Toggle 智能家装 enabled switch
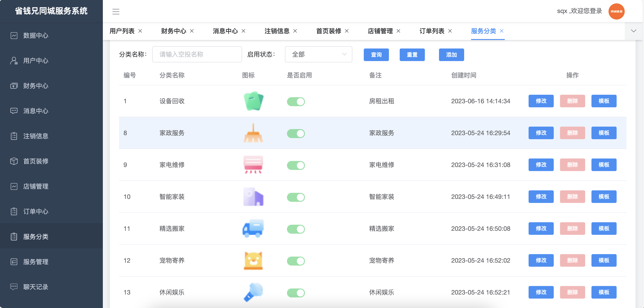644x308 pixels. pyautogui.click(x=296, y=197)
